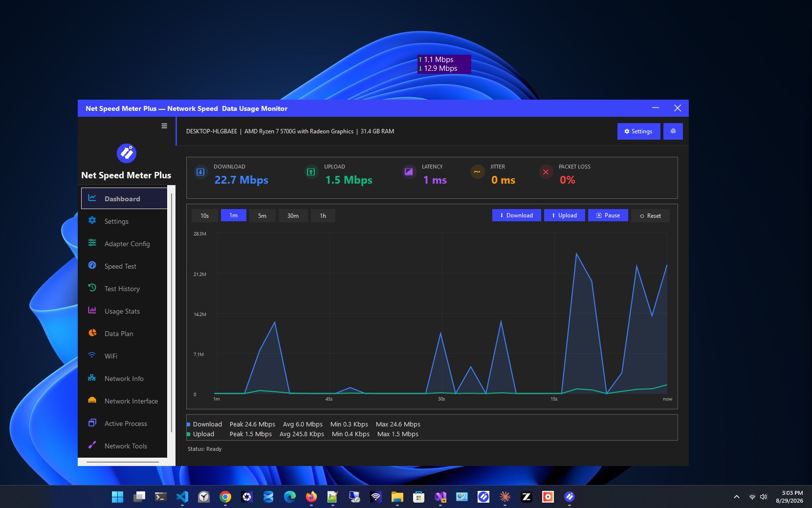
Task: Show hidden system tray icons
Action: (737, 497)
